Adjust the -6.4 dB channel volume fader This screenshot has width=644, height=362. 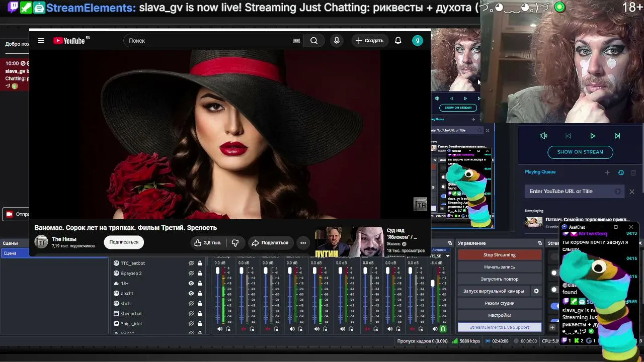[x=433, y=283]
